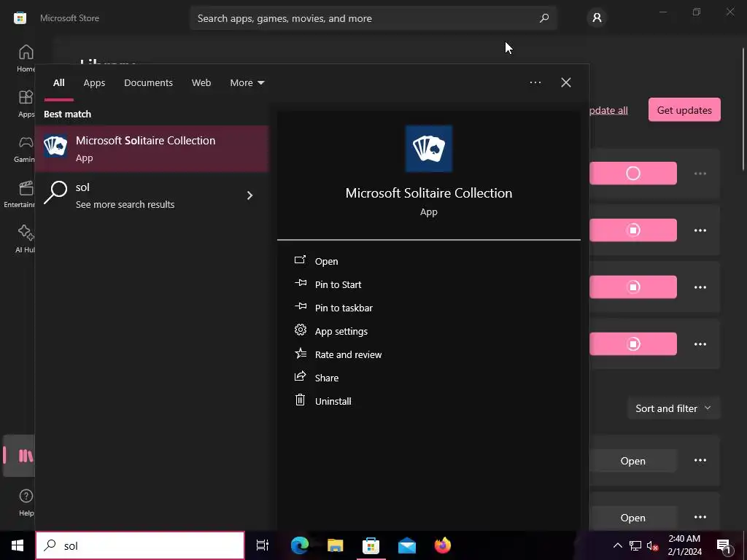This screenshot has height=560, width=747.
Task: Click taskbar clock showing 2:40 AM
Action: tap(684, 545)
